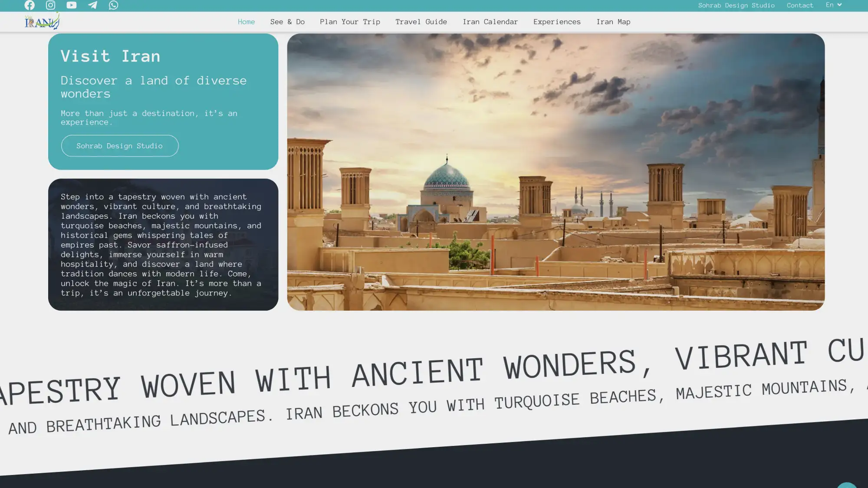Viewport: 868px width, 488px height.
Task: Select the Home menu item
Action: click(x=246, y=22)
